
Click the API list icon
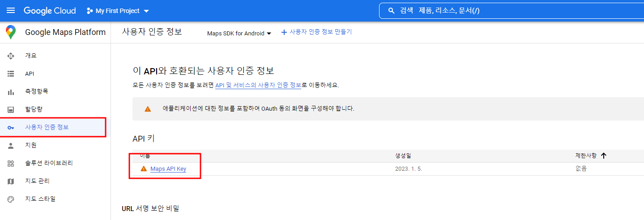click(x=11, y=73)
